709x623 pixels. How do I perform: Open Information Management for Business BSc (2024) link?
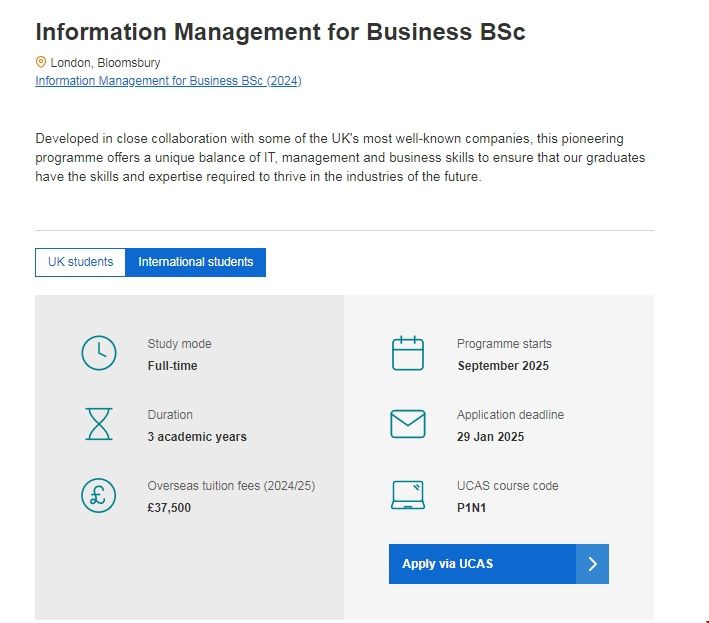pyautogui.click(x=168, y=81)
